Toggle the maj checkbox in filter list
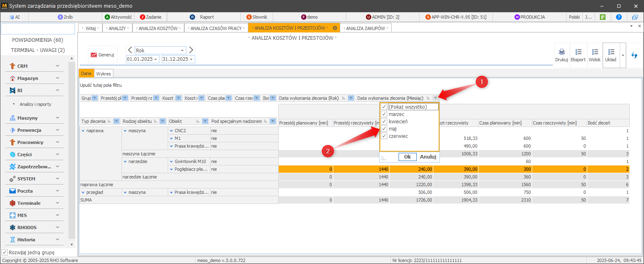 tap(384, 129)
